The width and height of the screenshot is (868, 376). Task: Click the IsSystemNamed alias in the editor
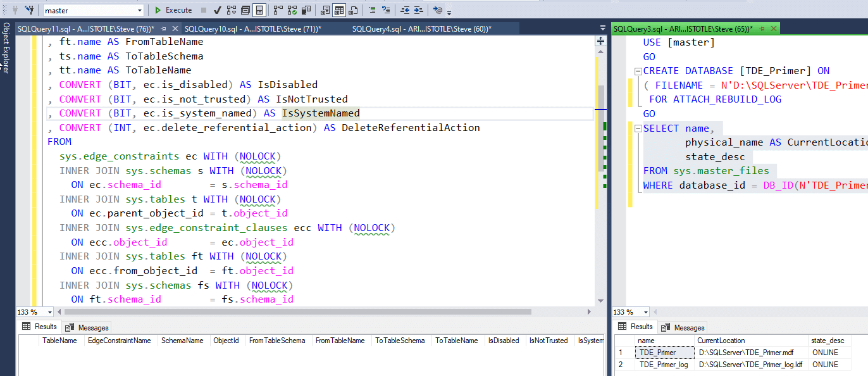[x=321, y=113]
